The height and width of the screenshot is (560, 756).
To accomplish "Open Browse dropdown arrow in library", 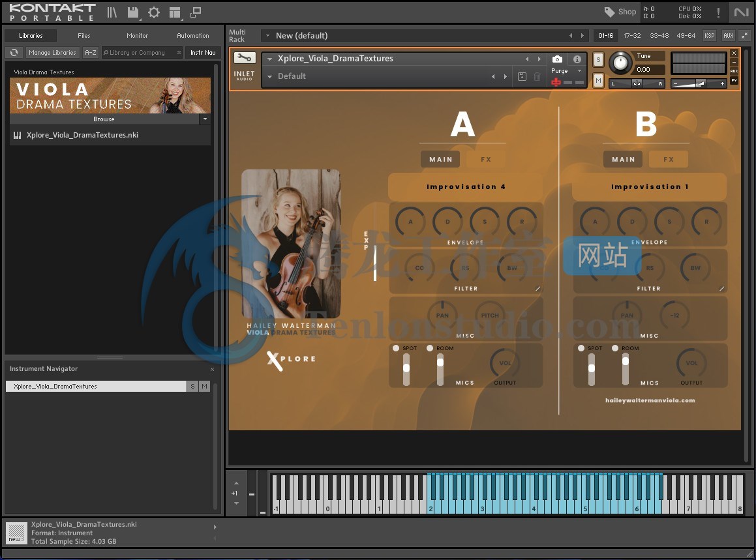I will [205, 119].
